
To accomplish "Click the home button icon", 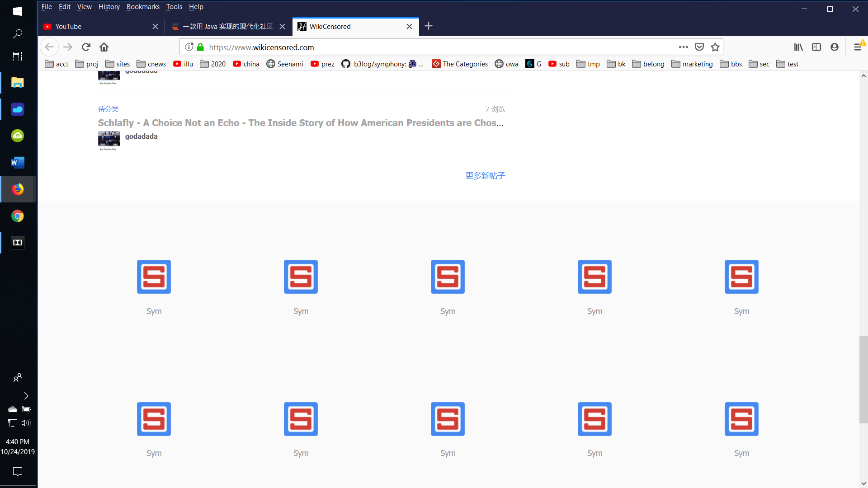I will click(x=104, y=47).
